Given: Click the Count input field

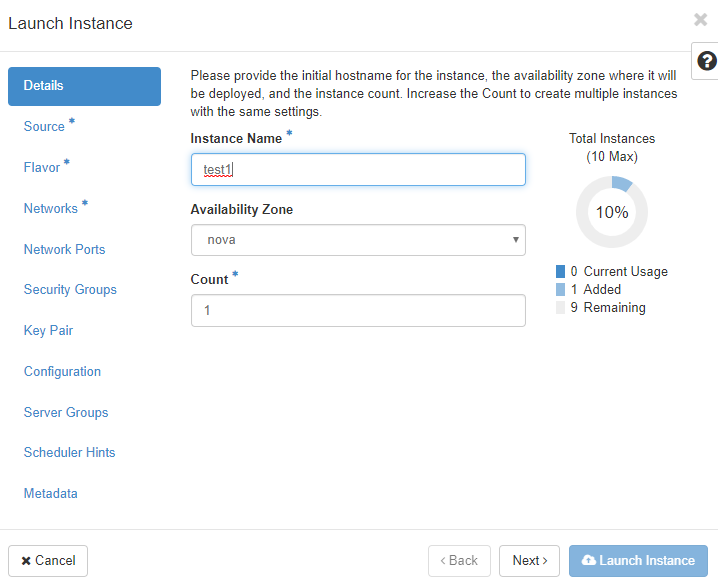Looking at the screenshot, I should click(358, 310).
